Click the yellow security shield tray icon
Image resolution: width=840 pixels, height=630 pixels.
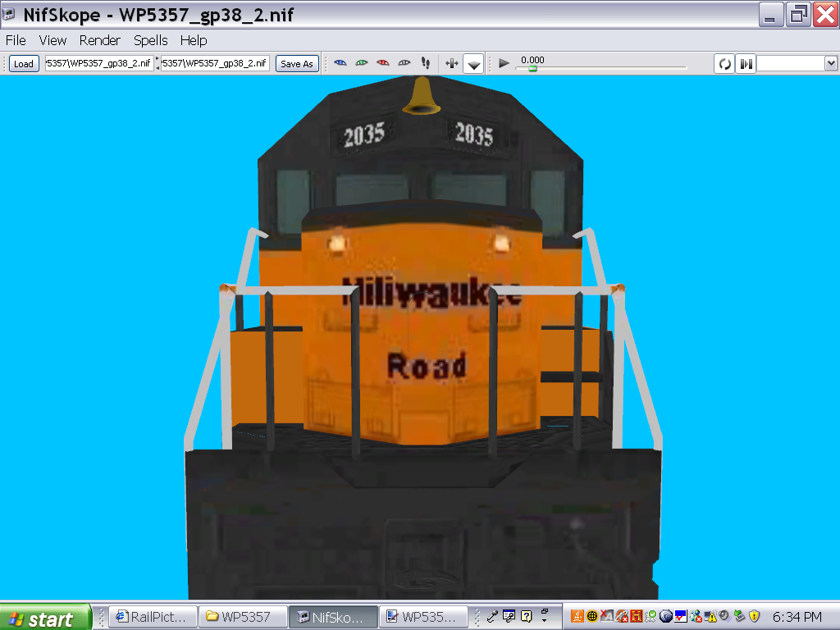(x=755, y=617)
